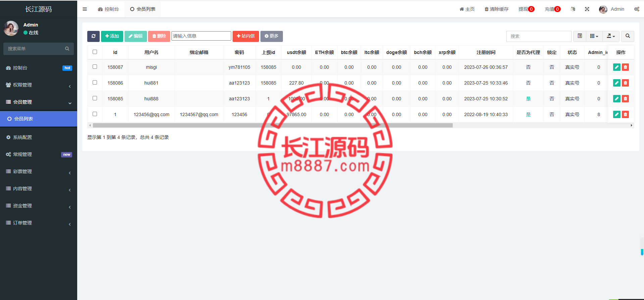The height and width of the screenshot is (300, 644).
Task: Toggle fullscreen mode icon
Action: 587,9
